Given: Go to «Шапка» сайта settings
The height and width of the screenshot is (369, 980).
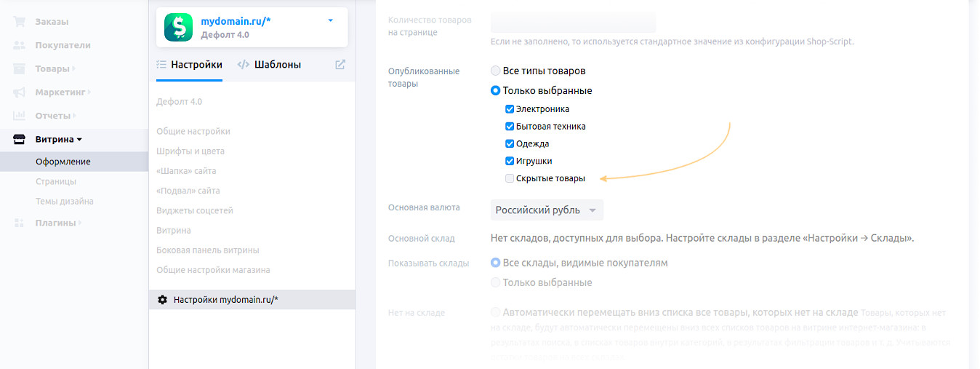Looking at the screenshot, I should pos(186,171).
